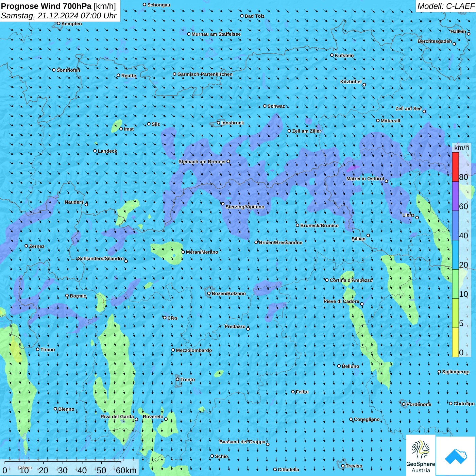The height and width of the screenshot is (476, 476).
Task: Click the Bormio location dot
Action: click(67, 296)
